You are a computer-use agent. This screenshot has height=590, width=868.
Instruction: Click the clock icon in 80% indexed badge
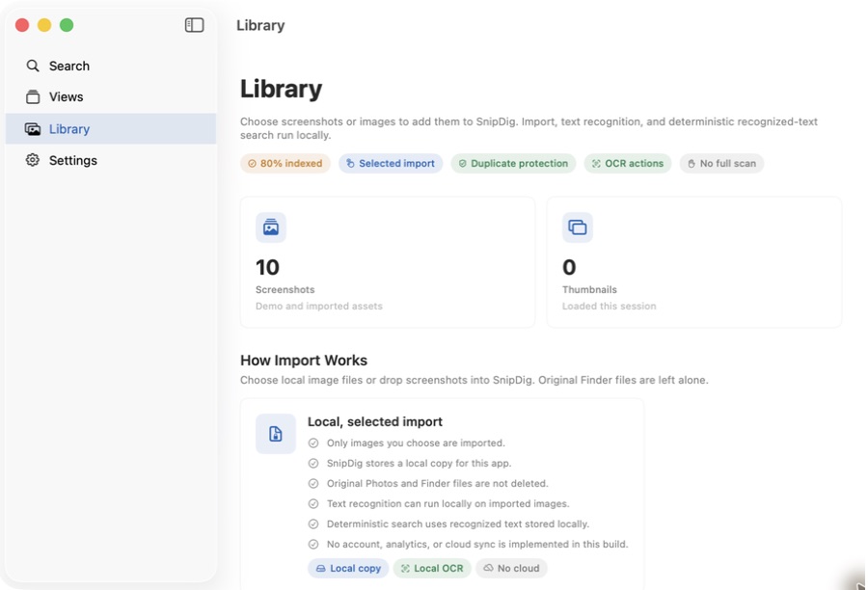tap(252, 163)
